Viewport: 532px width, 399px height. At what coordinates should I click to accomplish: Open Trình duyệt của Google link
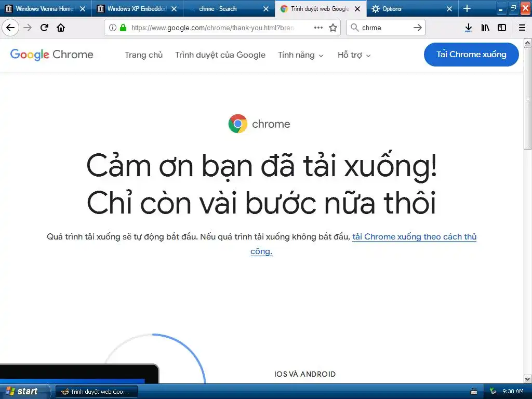tap(220, 55)
